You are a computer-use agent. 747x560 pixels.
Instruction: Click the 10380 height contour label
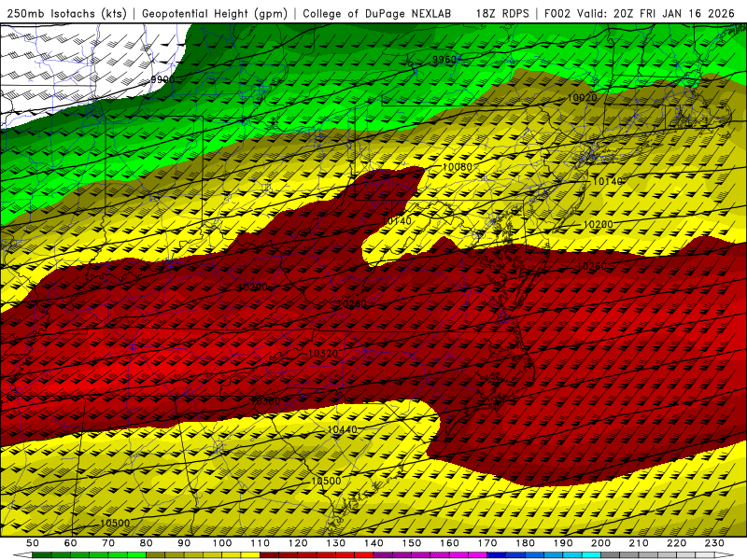tap(265, 401)
